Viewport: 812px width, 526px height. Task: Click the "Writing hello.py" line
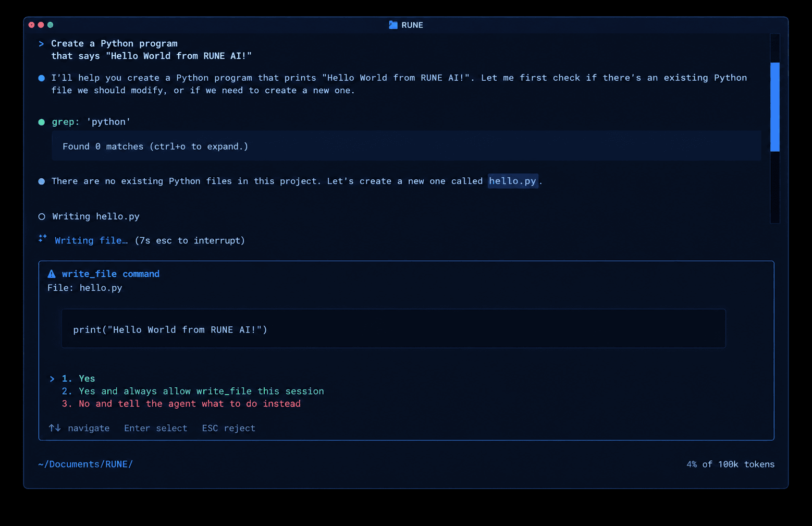[96, 216]
